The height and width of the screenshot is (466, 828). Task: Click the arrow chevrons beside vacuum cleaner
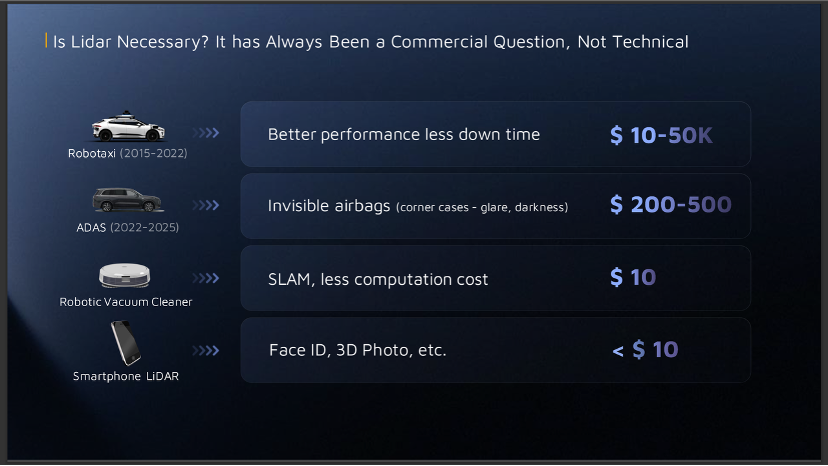click(x=206, y=278)
